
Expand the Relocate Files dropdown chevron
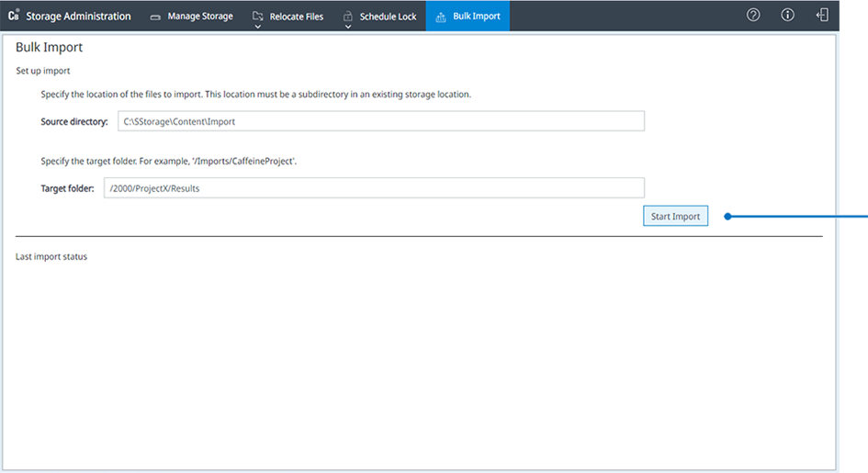point(258,27)
